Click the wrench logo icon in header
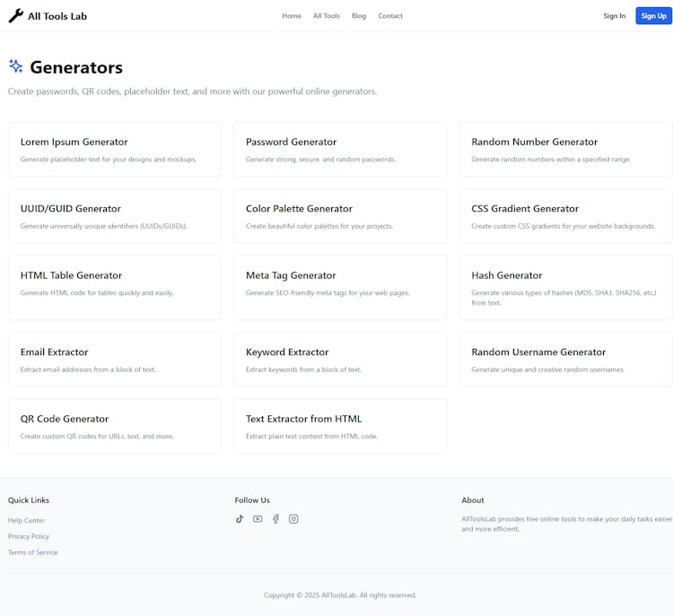Screen dimensions: 673x616 tap(16, 15)
